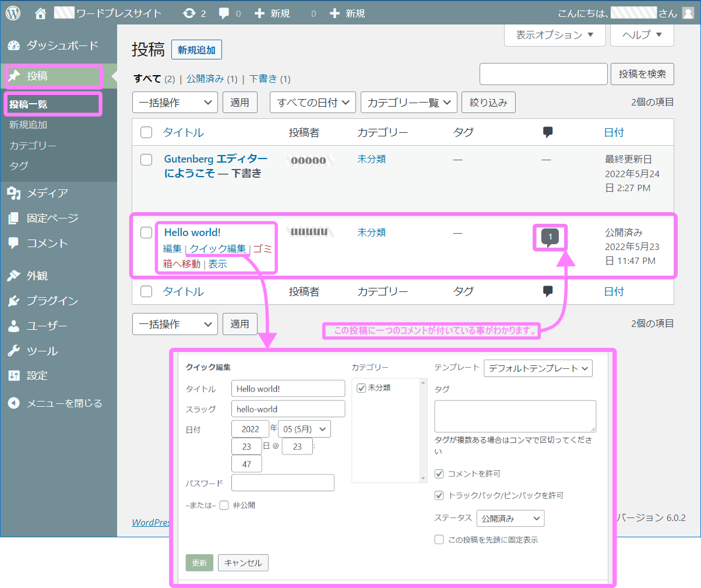This screenshot has height=588, width=701.
Task: Open the ステータス dropdown showing 公開済み
Action: pos(510,518)
